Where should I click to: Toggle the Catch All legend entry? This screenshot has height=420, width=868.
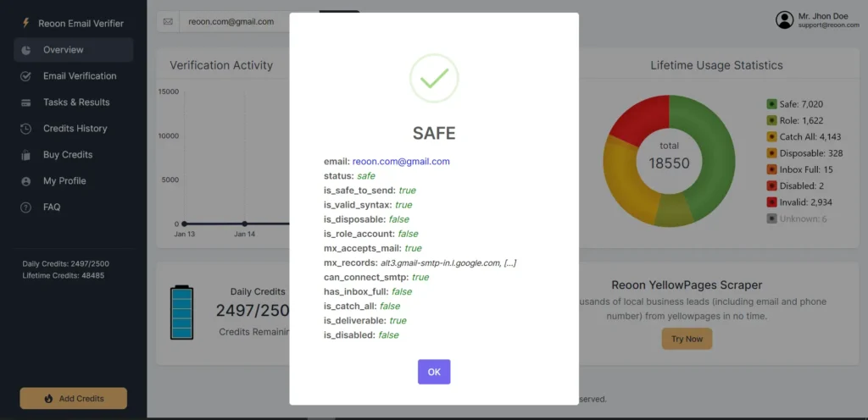(x=810, y=136)
